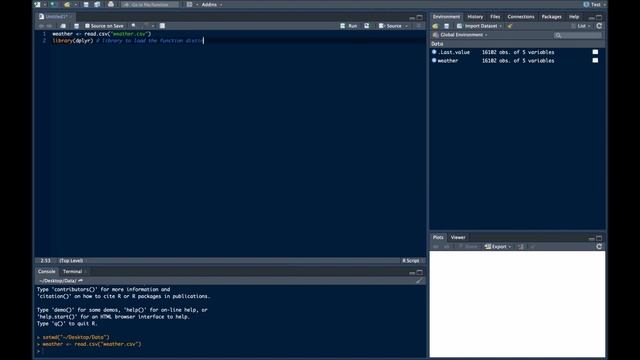Select the Untitled1 script tab
The image size is (640, 360).
pos(56,17)
